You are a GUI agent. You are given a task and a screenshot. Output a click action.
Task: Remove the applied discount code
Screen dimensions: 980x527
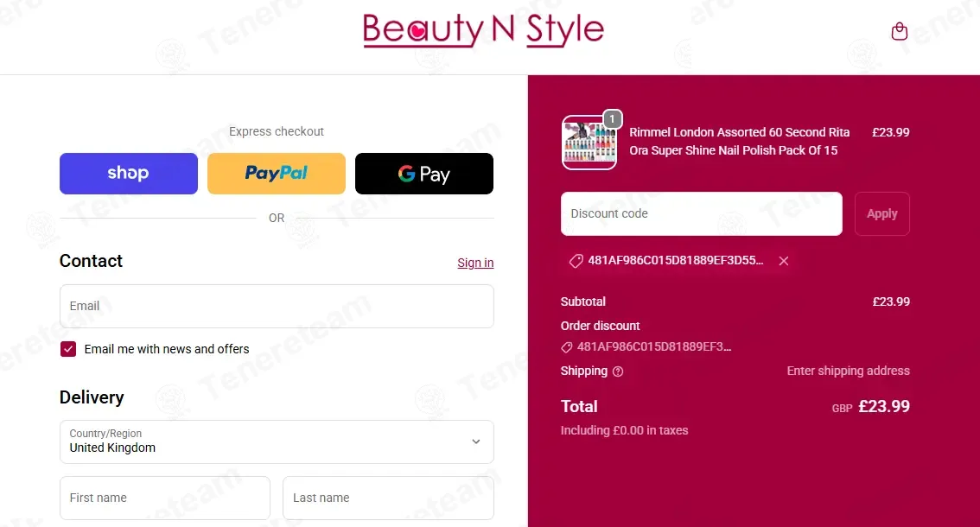coord(783,261)
